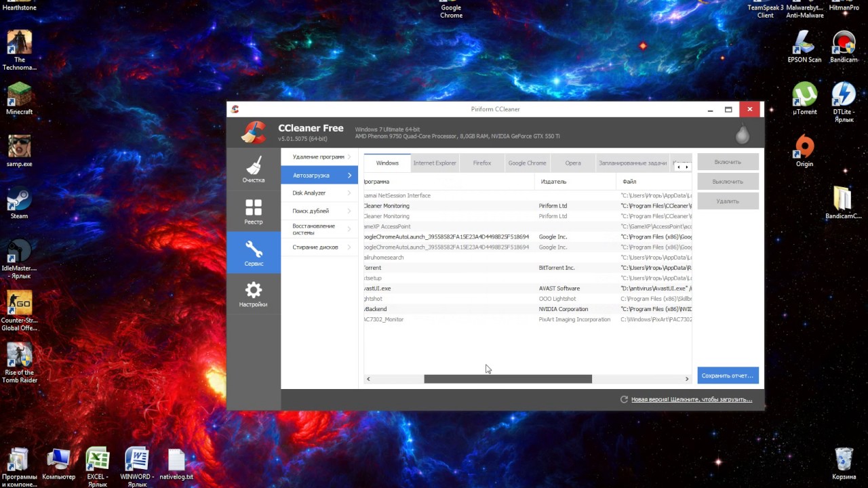Click the tab strip left arrow
The width and height of the screenshot is (868, 488).
(x=679, y=167)
